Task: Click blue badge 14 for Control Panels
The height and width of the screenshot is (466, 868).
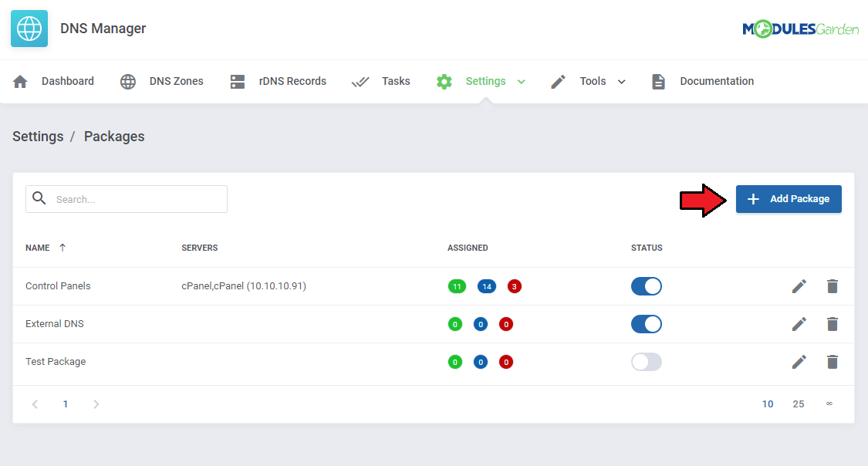Action: (x=487, y=286)
